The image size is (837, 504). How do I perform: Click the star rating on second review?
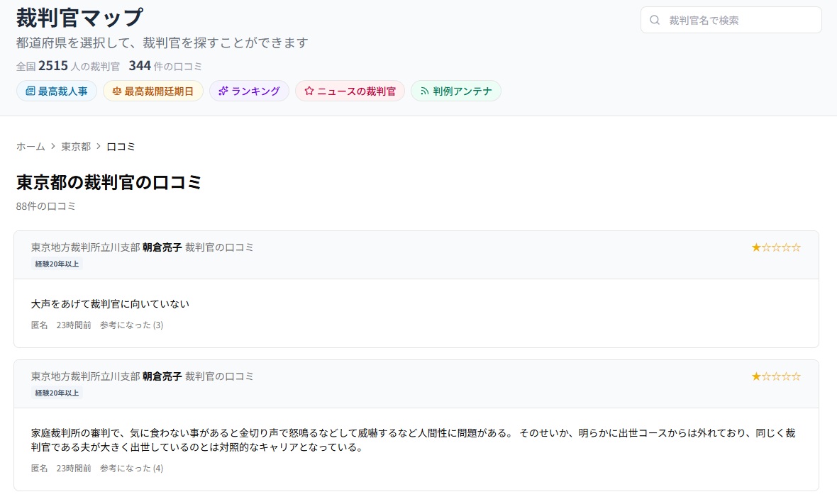coord(776,376)
